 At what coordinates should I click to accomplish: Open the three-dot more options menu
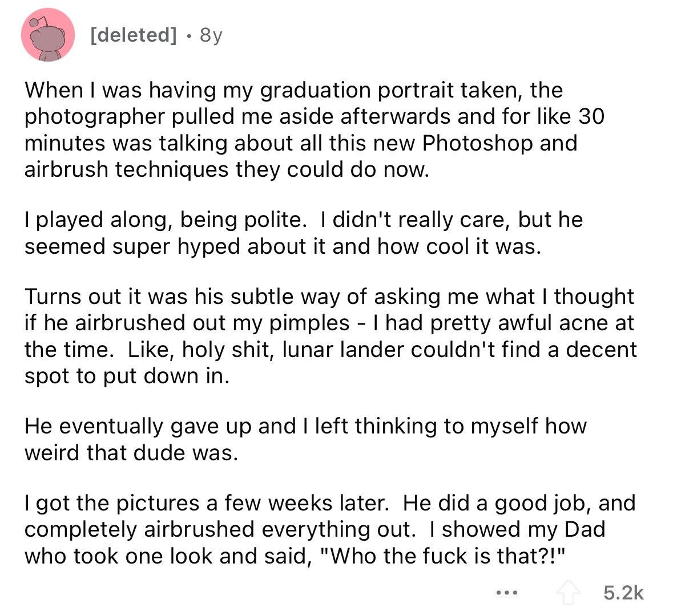[x=507, y=593]
